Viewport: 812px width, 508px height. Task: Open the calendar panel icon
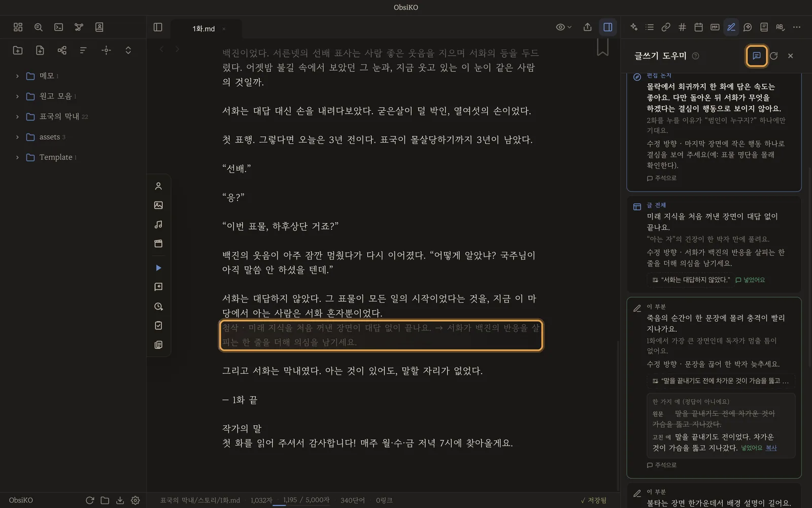click(698, 27)
